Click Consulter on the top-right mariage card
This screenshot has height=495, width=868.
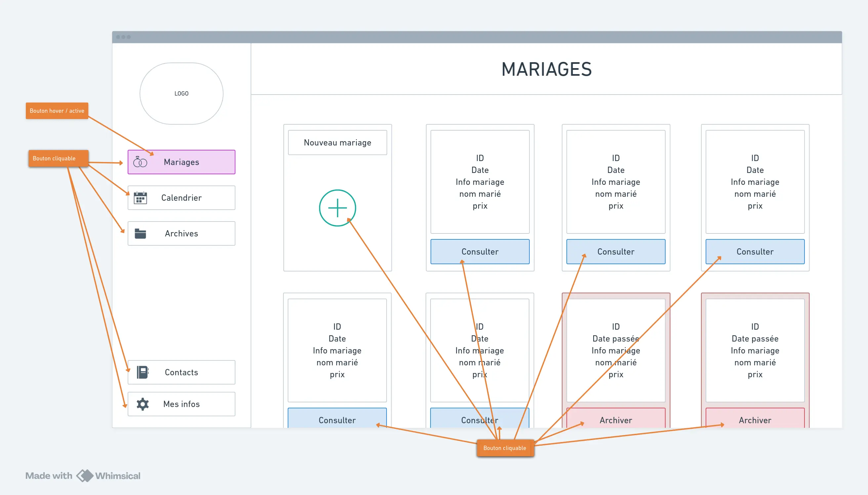pos(755,252)
